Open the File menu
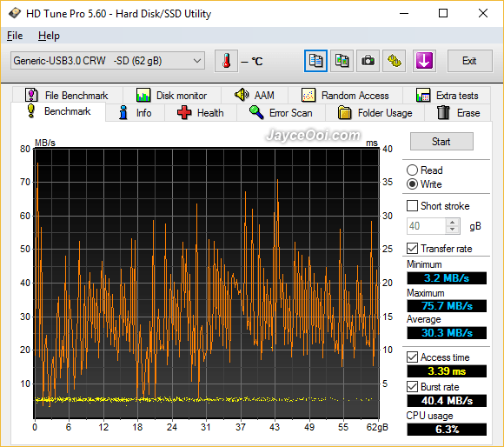504x447 pixels. (15, 36)
